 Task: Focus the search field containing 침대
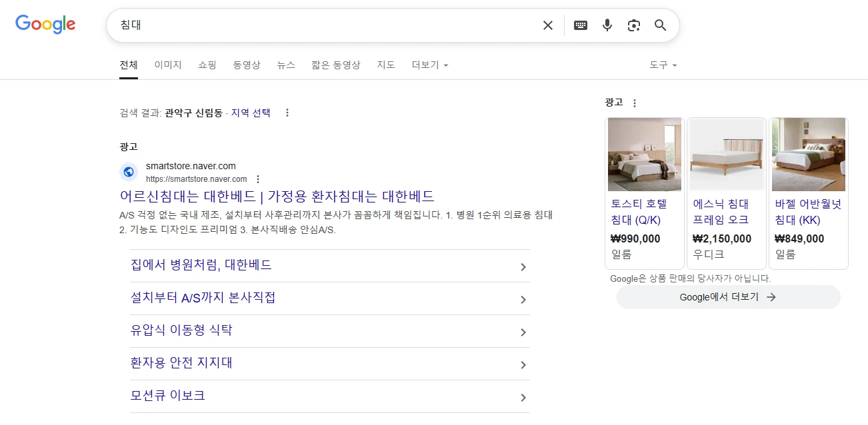(327, 25)
